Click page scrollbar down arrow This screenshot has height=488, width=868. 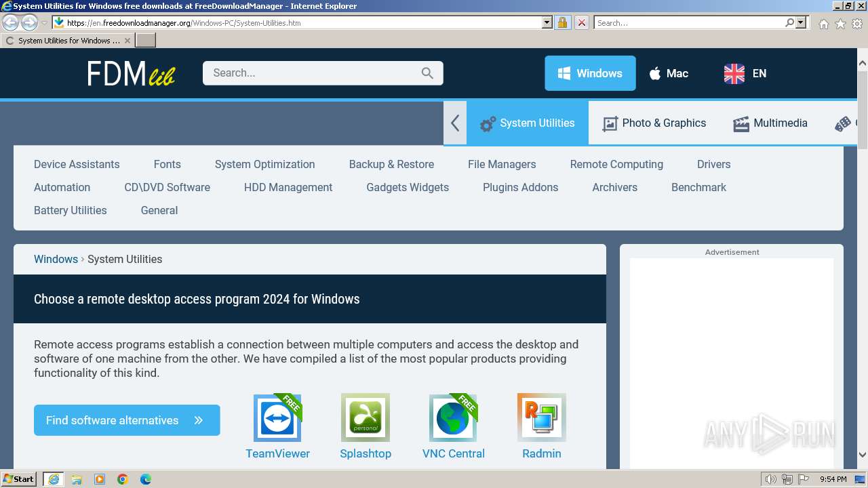[x=863, y=455]
